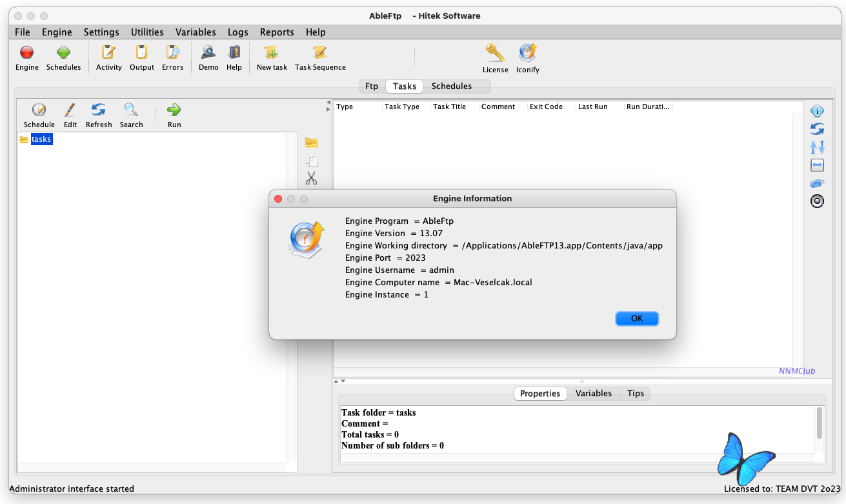Click the yellow folder icon beside the task tree

click(312, 143)
